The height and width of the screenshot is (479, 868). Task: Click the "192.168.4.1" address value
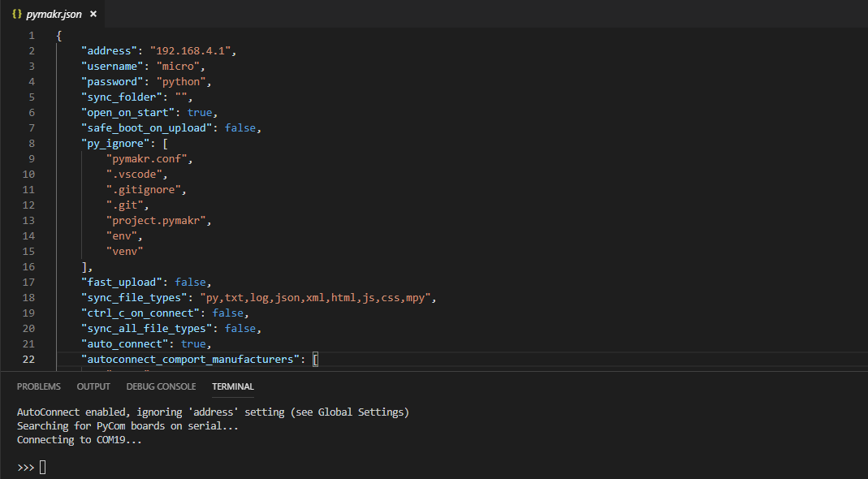coord(192,51)
